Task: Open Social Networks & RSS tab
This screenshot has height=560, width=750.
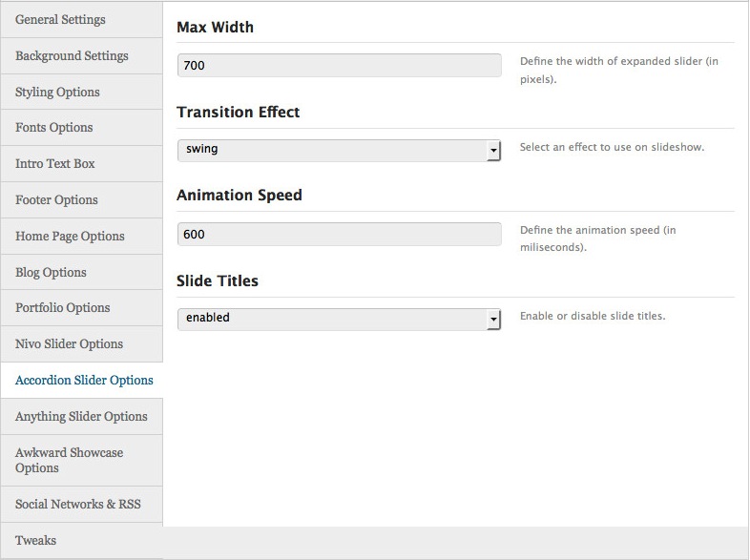Action: 77,504
